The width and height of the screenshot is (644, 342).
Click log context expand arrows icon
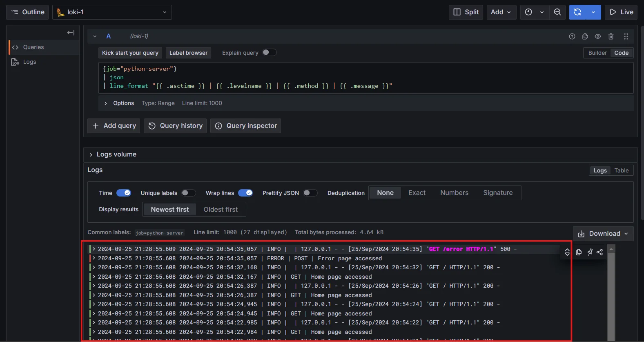567,252
